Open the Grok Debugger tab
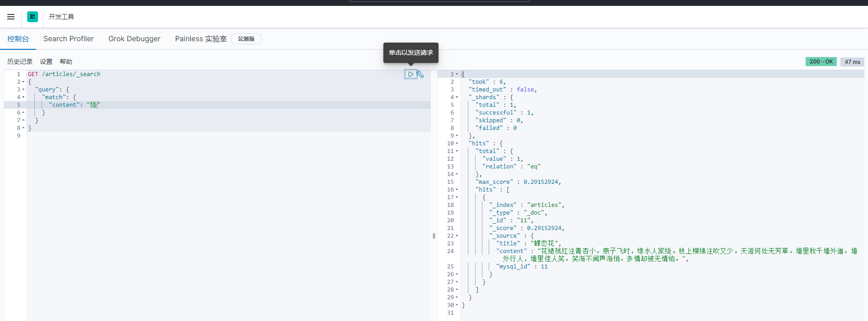 pos(134,39)
